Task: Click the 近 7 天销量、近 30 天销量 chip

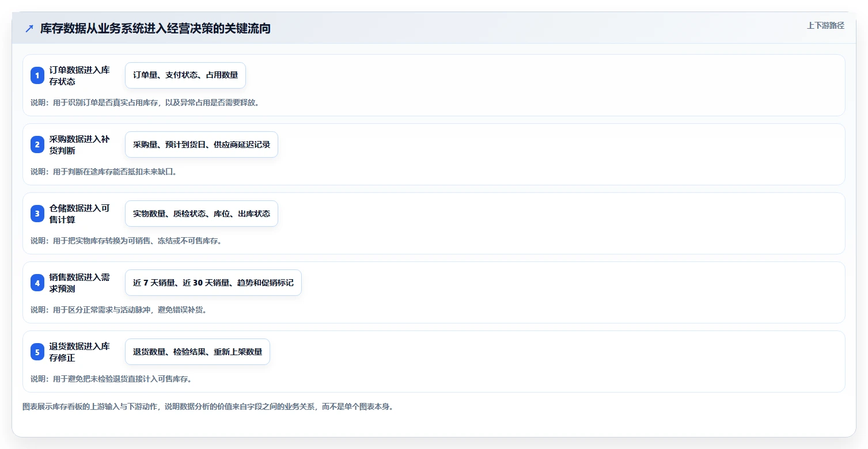Action: [x=213, y=283]
